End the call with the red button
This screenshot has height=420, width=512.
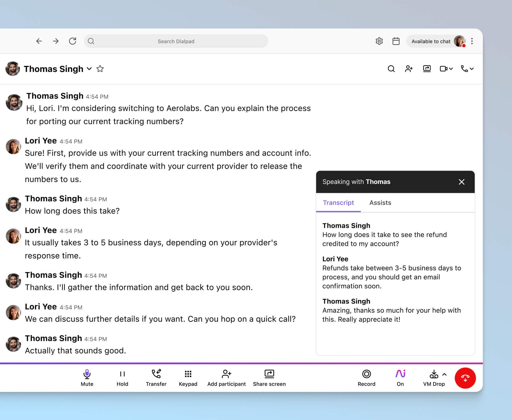point(466,378)
